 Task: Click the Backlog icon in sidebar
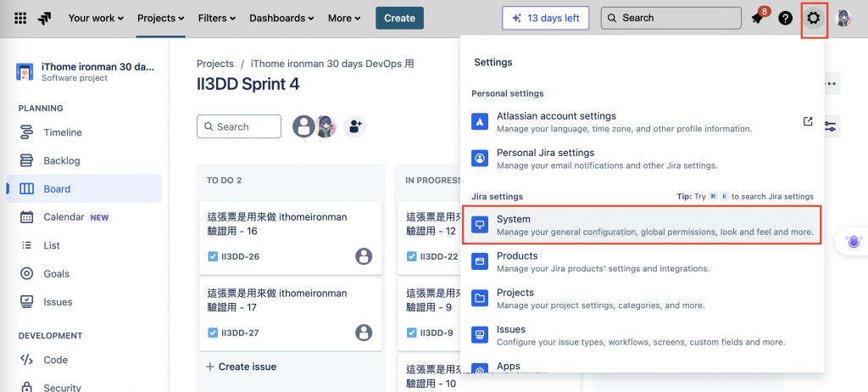26,161
